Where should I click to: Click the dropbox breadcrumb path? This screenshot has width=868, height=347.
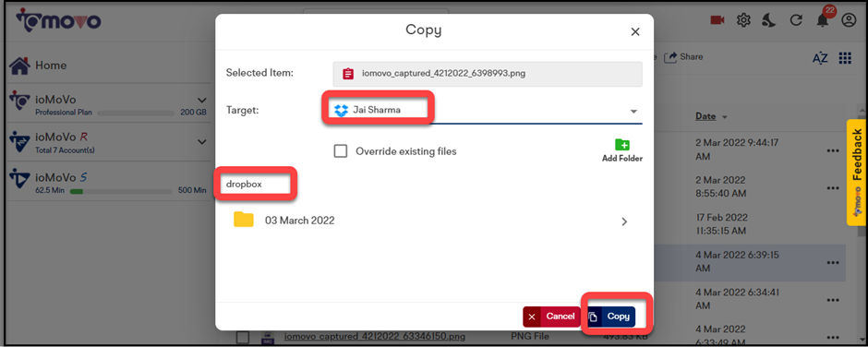tap(244, 185)
